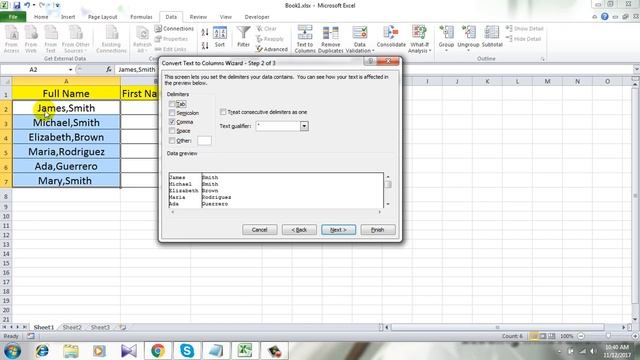Click Hide Detail in Outline group
The image size is (640, 360).
(x=524, y=39)
